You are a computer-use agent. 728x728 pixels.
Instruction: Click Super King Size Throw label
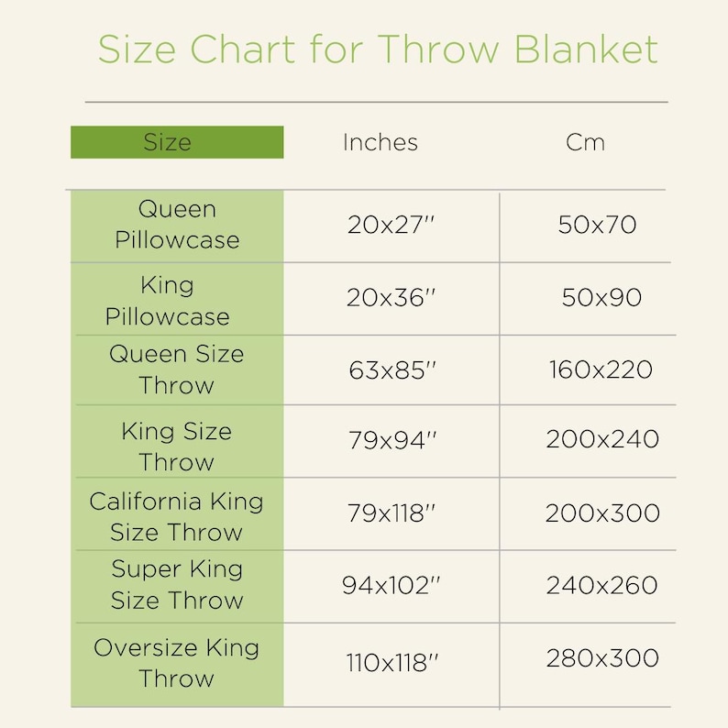click(x=177, y=585)
